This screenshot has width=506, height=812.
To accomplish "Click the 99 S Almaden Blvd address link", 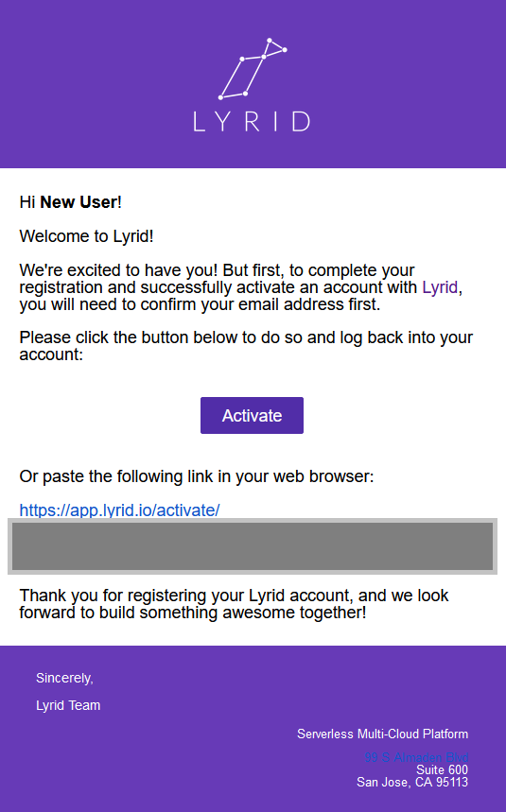I will coord(416,757).
